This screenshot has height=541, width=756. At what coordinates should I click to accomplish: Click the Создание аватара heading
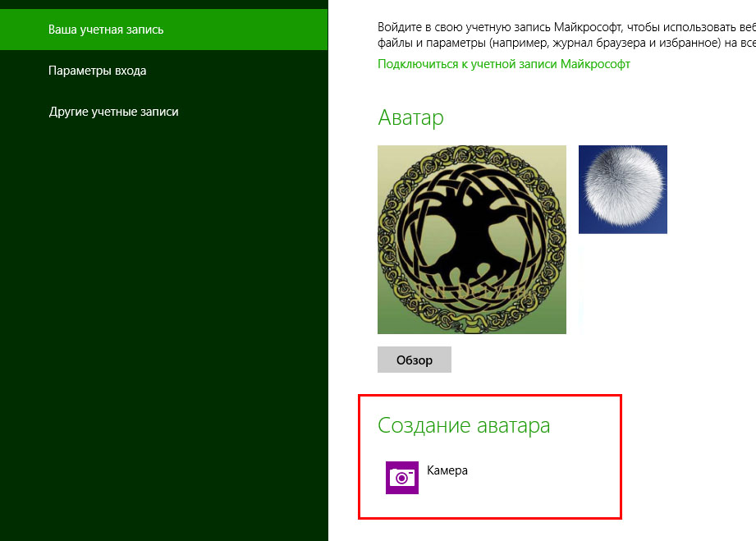pyautogui.click(x=464, y=425)
